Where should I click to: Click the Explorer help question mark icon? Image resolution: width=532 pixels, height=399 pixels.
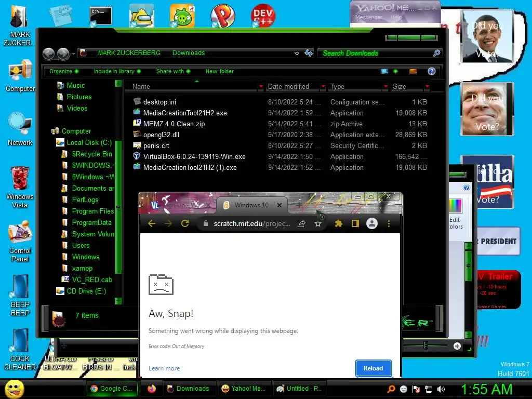click(432, 71)
